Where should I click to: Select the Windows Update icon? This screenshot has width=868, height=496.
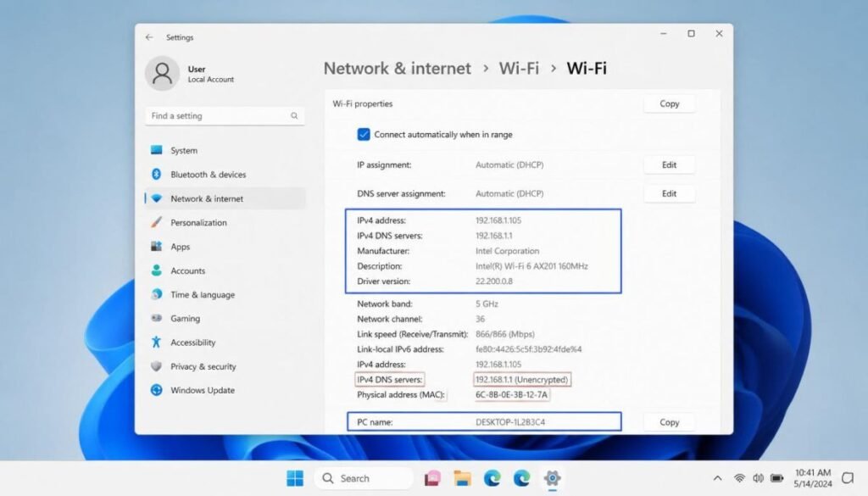157,390
